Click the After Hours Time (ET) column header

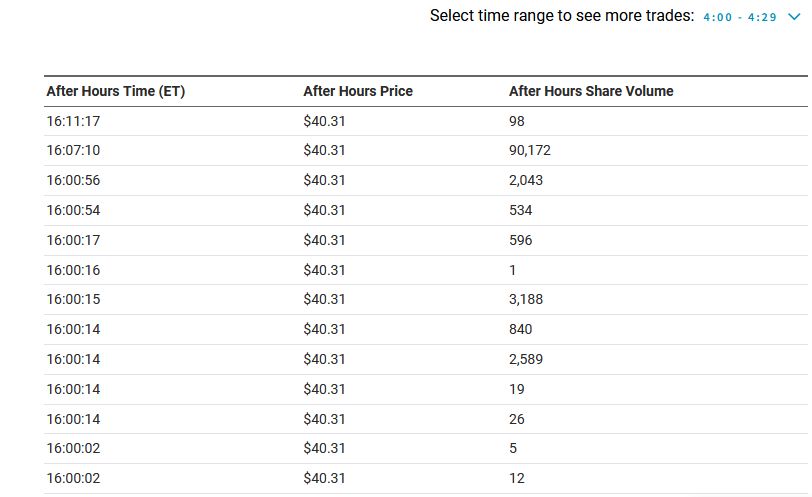[x=116, y=91]
